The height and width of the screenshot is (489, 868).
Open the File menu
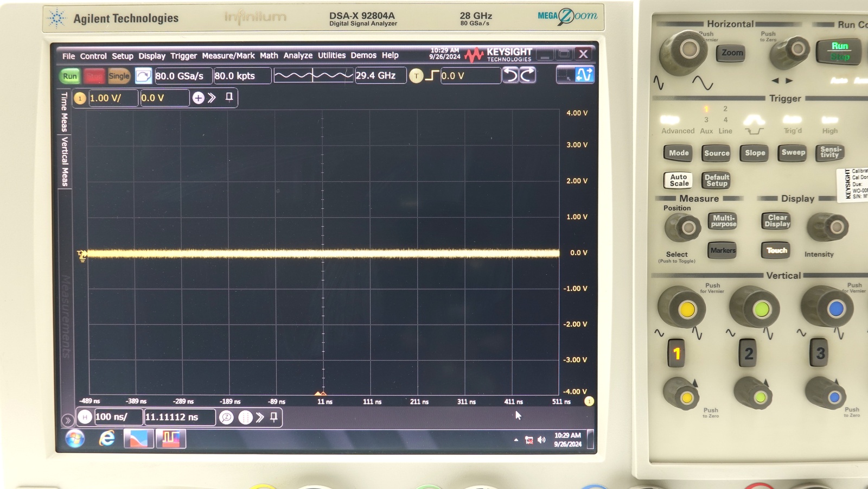(68, 56)
